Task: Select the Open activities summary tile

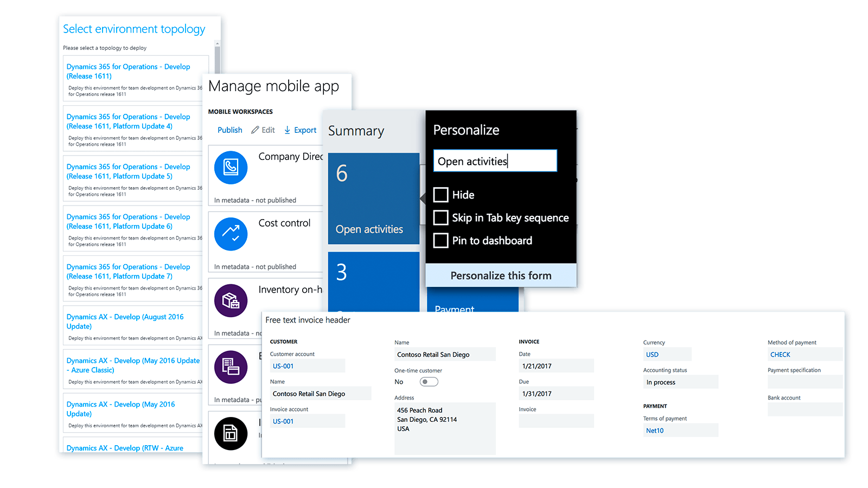Action: [373, 198]
